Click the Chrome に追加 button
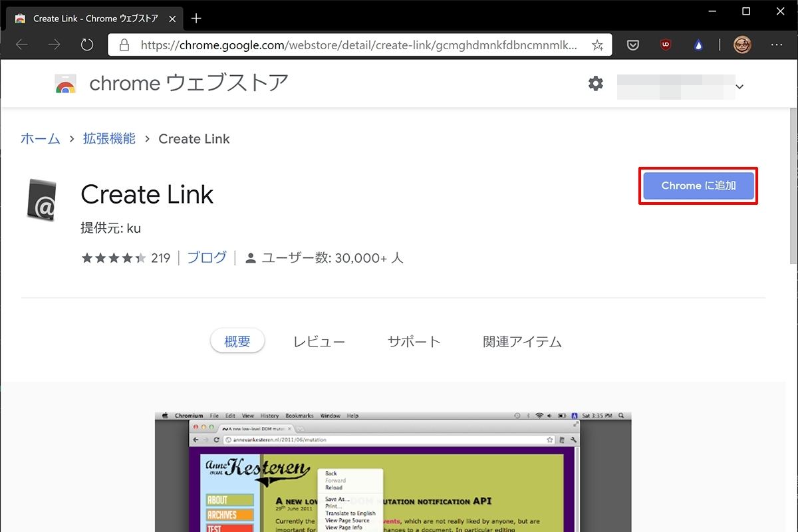Viewport: 798px width, 532px height. pos(698,186)
